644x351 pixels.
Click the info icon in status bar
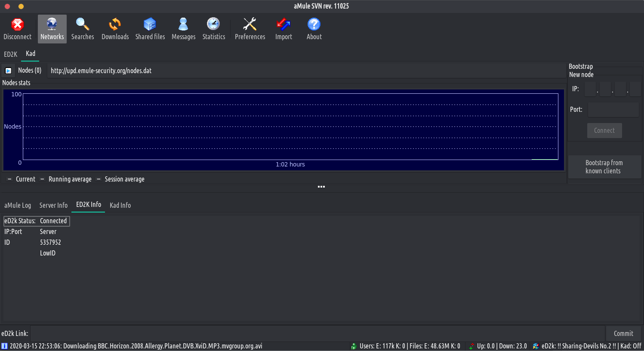pyautogui.click(x=4, y=346)
